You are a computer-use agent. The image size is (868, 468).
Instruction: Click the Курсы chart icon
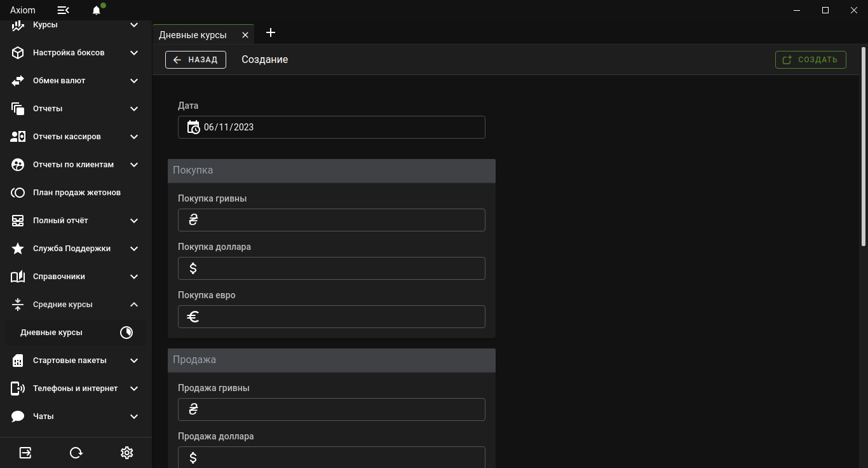18,25
